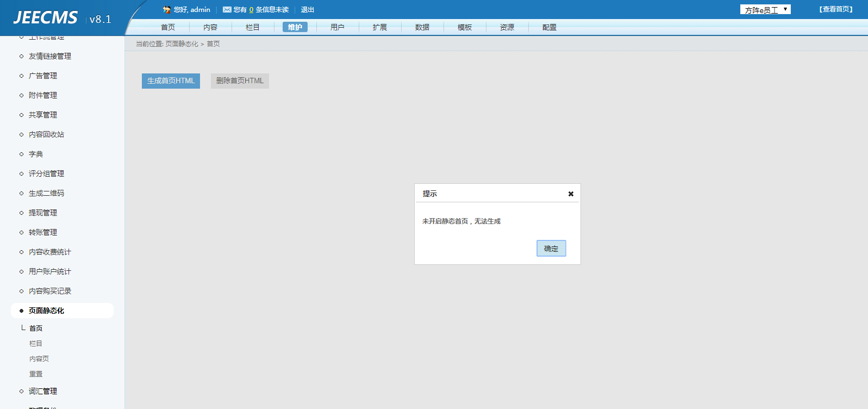Click the unread message count 0
868x409 pixels.
pos(251,10)
